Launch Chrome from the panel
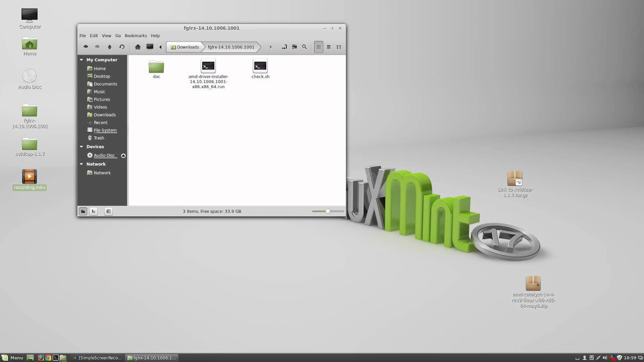 click(x=48, y=357)
